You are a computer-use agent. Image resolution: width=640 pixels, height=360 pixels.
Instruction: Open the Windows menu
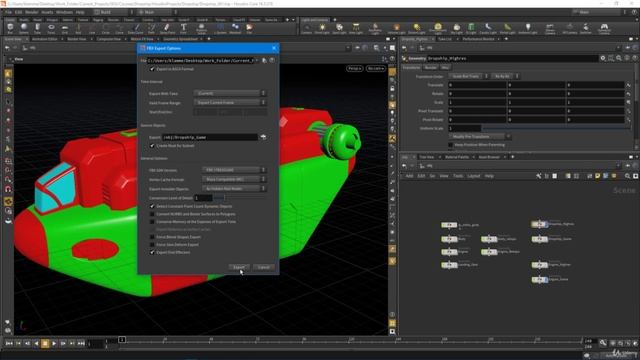tap(64, 12)
